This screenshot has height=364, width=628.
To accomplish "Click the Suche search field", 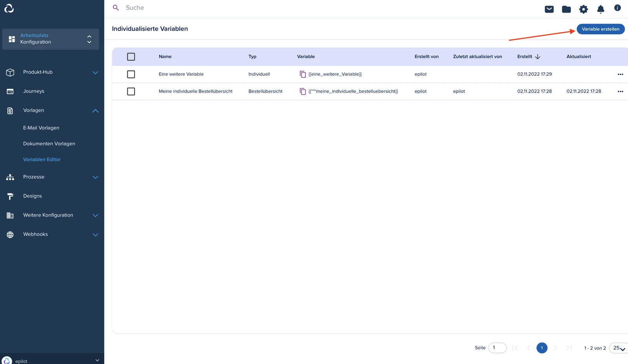I will coord(135,8).
